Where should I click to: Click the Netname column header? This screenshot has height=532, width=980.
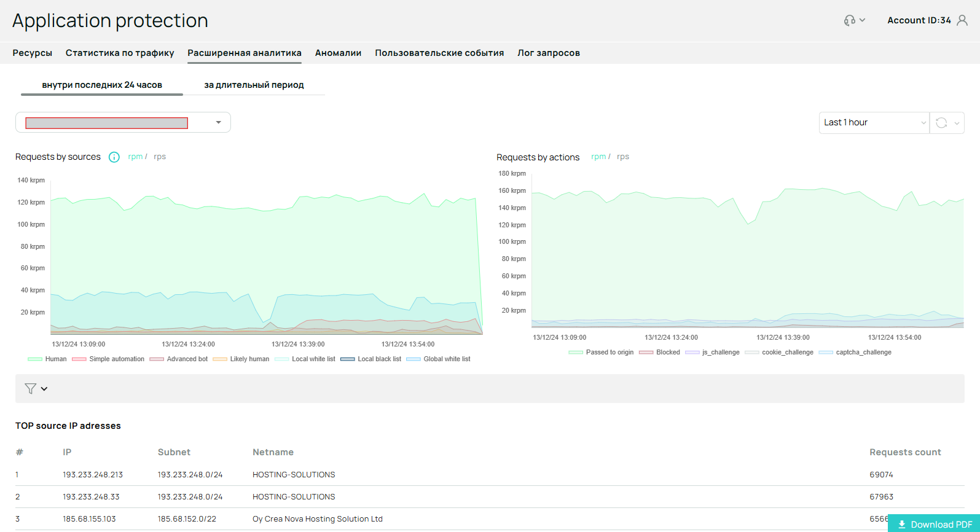point(273,452)
